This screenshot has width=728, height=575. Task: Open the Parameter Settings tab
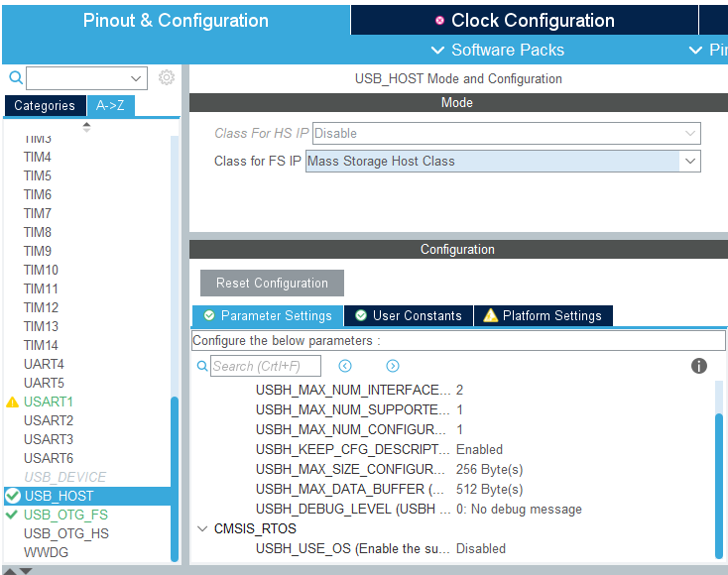point(268,315)
